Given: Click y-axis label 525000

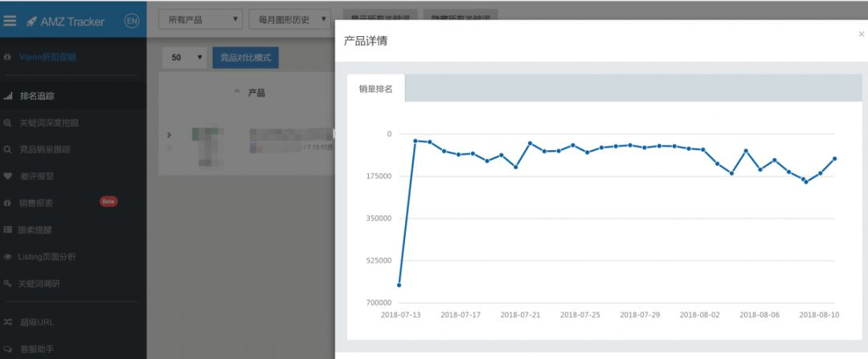Looking at the screenshot, I should tap(378, 260).
